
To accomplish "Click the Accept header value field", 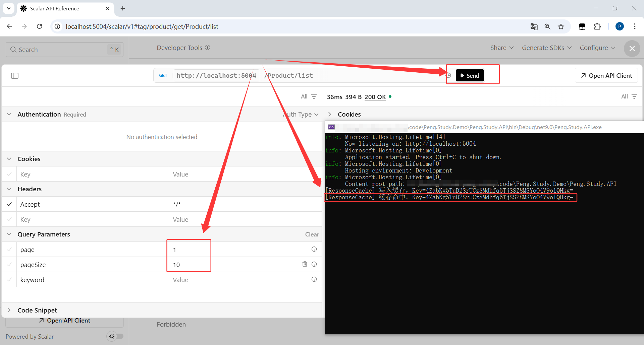I will pos(245,204).
